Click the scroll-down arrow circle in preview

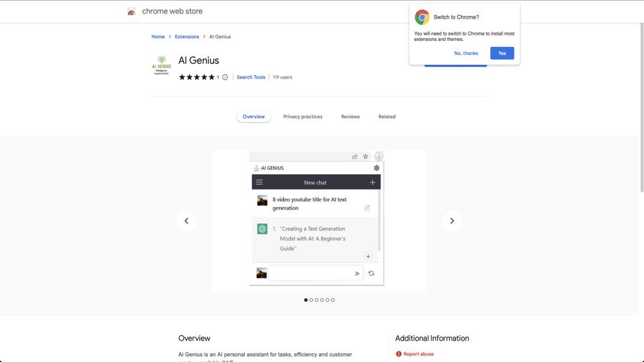368,256
